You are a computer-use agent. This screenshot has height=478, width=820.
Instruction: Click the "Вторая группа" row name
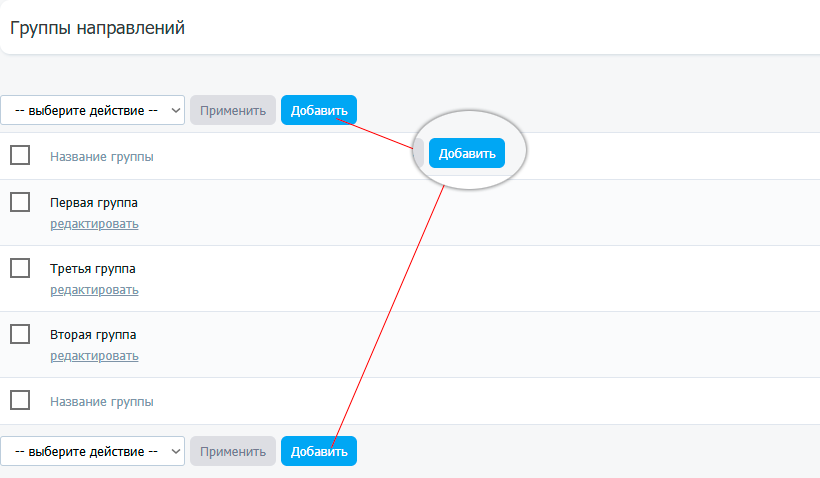click(x=93, y=335)
